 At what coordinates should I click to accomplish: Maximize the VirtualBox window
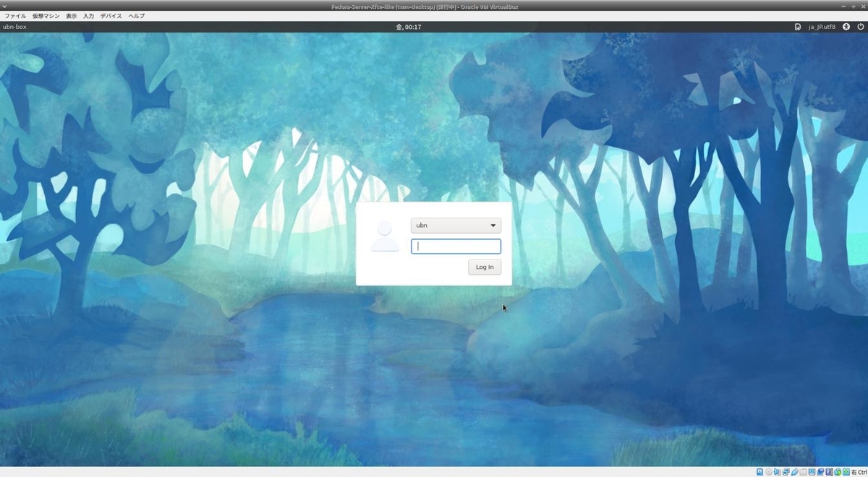[854, 7]
